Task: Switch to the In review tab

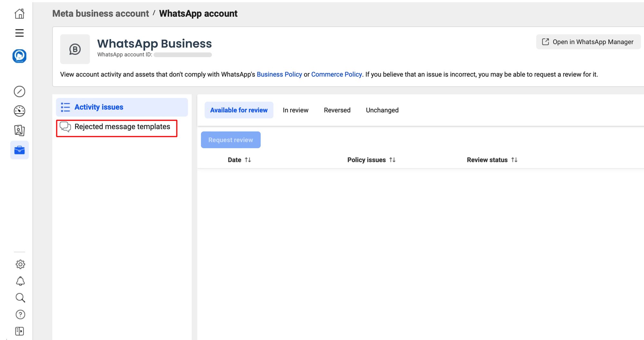Action: (x=296, y=110)
